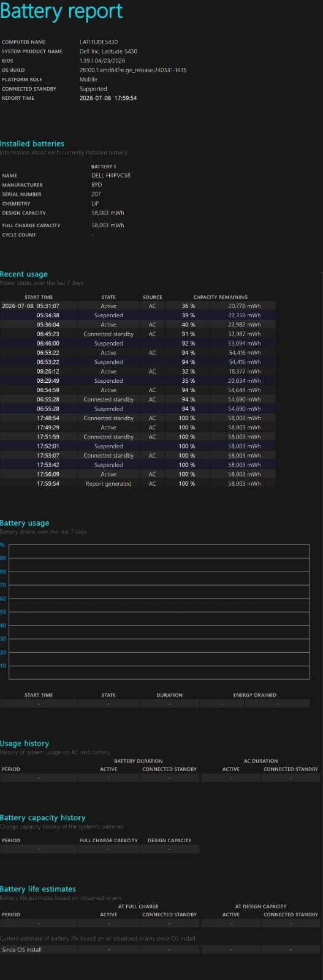This screenshot has height=980, width=323.
Task: Click the ENERGY DRAINED column header
Action: click(255, 695)
